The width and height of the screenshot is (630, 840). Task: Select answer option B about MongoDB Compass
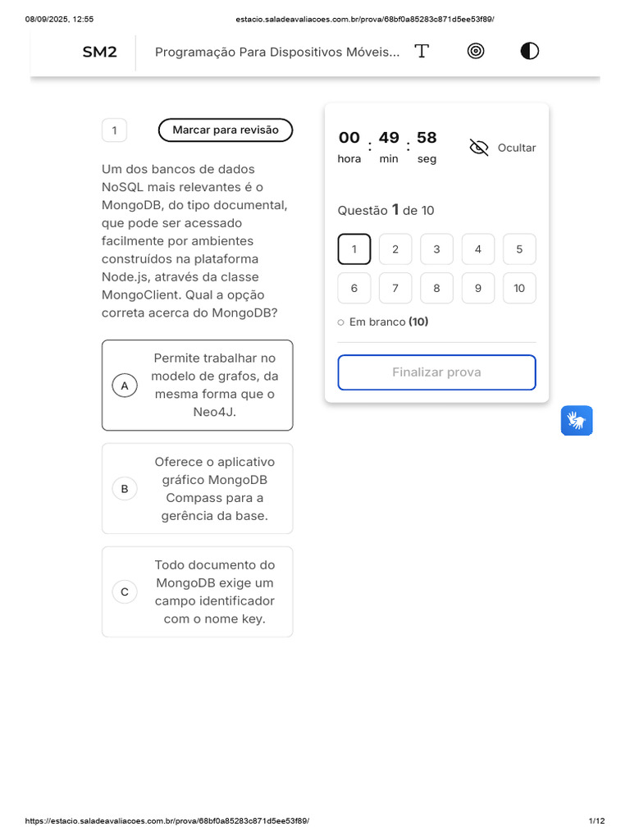click(x=197, y=489)
